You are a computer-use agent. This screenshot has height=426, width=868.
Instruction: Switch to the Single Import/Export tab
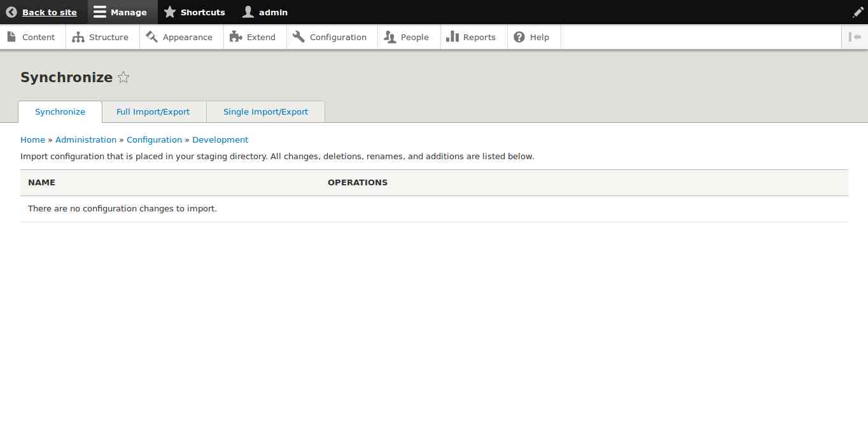(265, 111)
